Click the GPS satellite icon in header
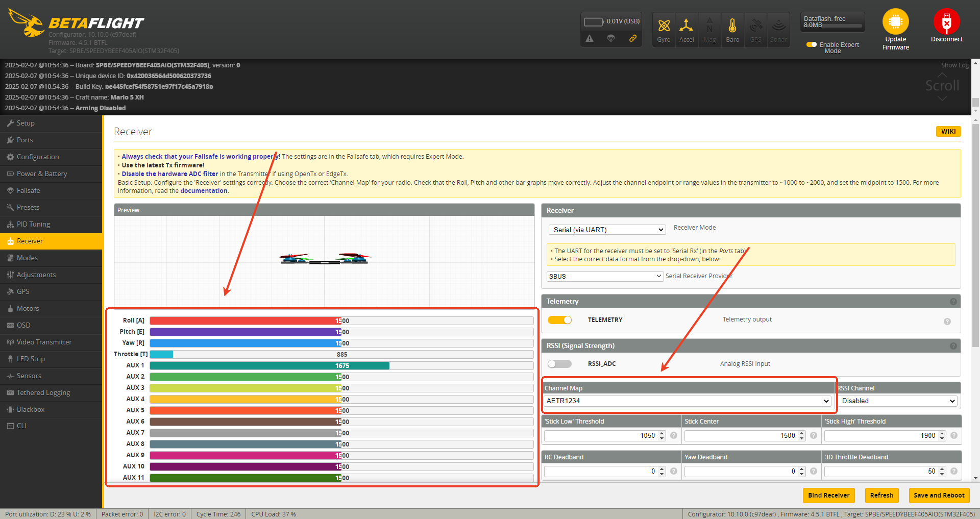Image resolution: width=980 pixels, height=519 pixels. [x=756, y=26]
